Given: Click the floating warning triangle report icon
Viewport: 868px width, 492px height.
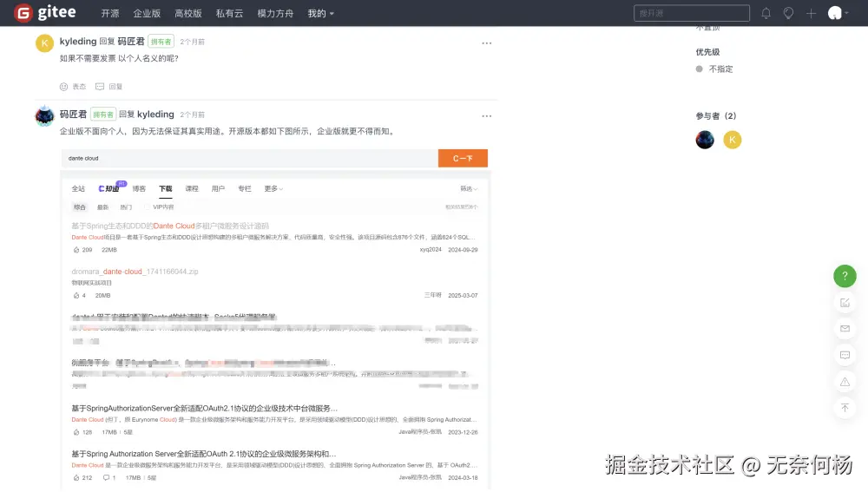Looking at the screenshot, I should 845,382.
